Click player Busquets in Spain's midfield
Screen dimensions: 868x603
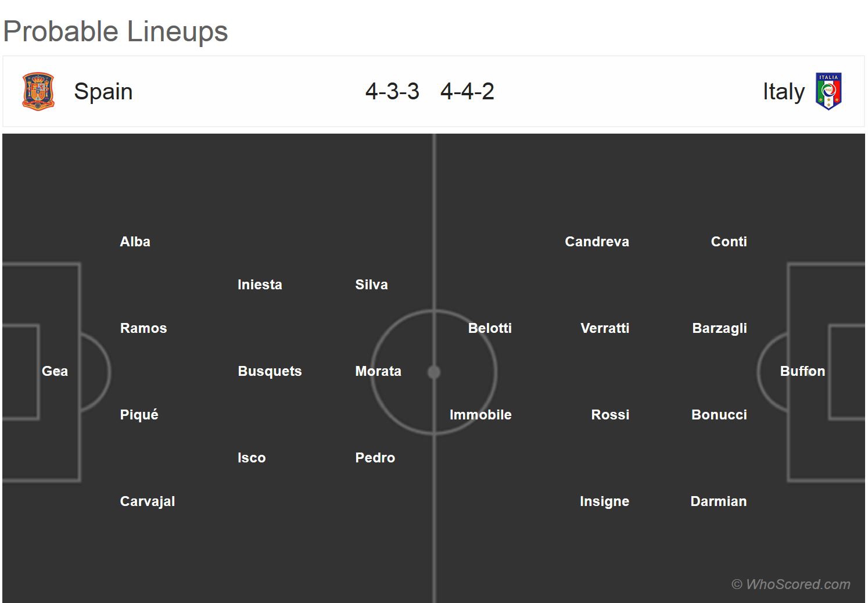click(270, 371)
